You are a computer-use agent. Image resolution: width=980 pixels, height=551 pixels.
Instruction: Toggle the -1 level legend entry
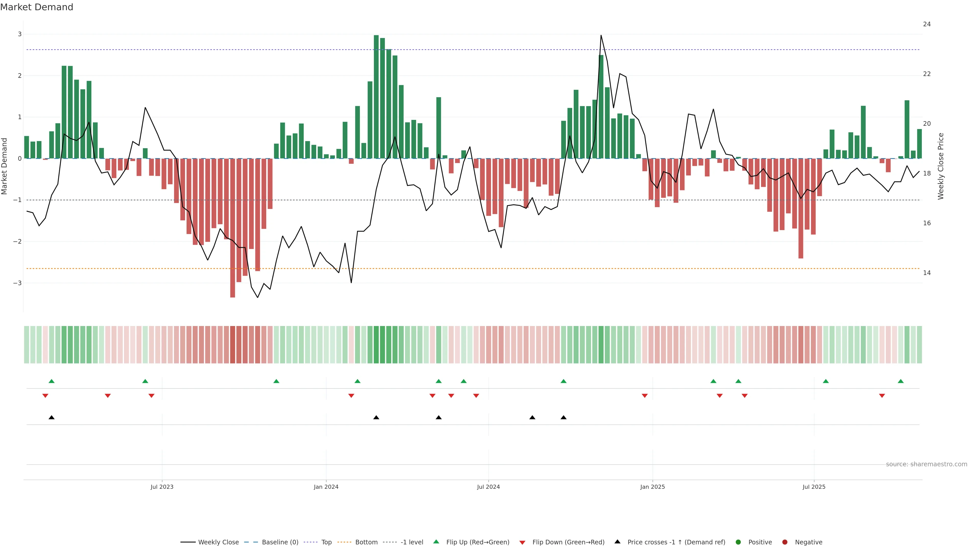pos(412,542)
